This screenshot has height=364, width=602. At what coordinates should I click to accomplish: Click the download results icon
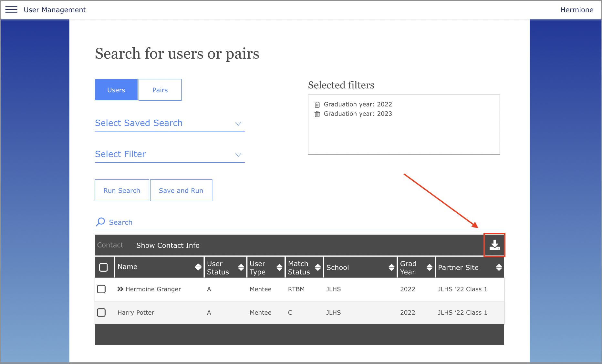click(494, 245)
